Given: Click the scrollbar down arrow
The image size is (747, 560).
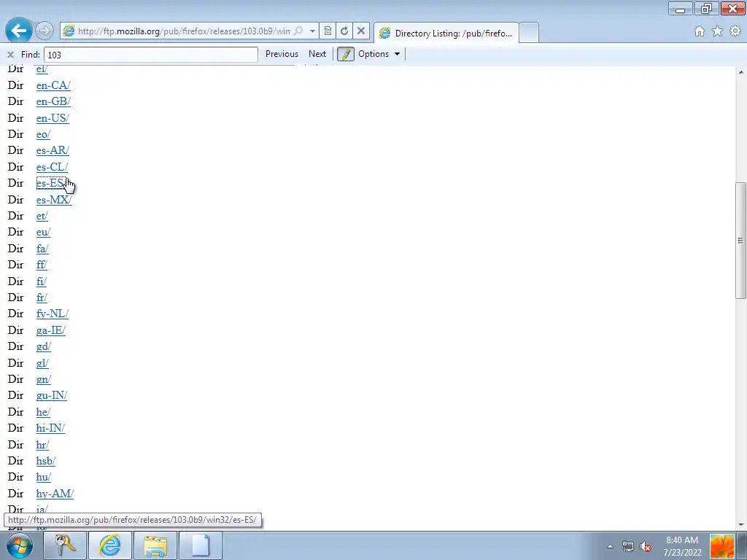Looking at the screenshot, I should tap(741, 525).
